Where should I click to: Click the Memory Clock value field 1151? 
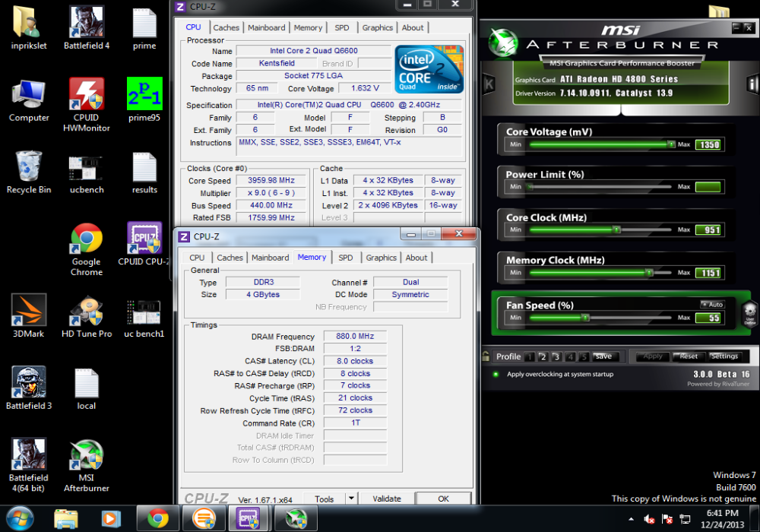click(x=708, y=273)
